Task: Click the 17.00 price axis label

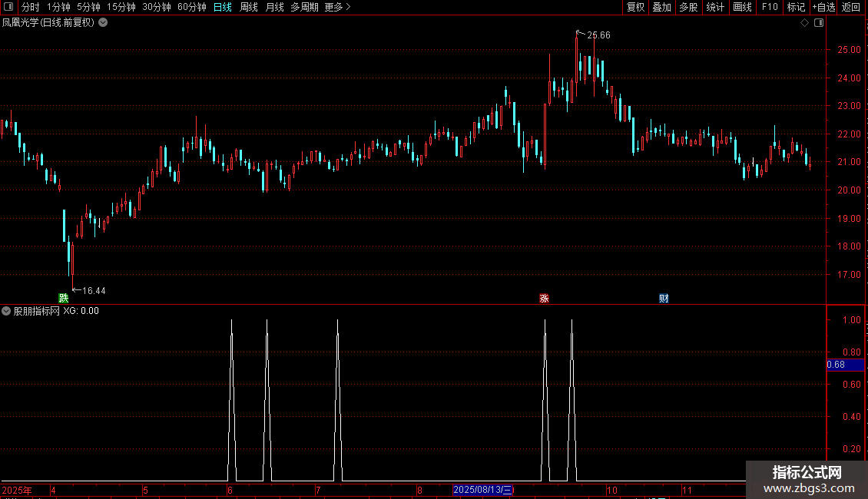Action: [x=849, y=274]
